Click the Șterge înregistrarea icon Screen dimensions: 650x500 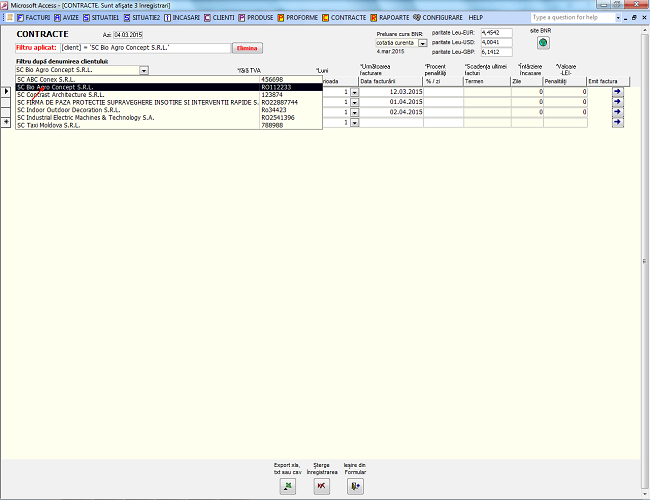(x=321, y=486)
